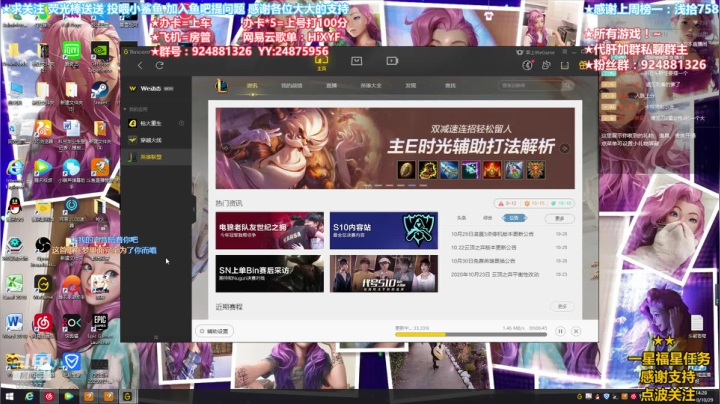720x404 pixels.
Task: Select 资讯 tab in League page
Action: pyautogui.click(x=252, y=85)
